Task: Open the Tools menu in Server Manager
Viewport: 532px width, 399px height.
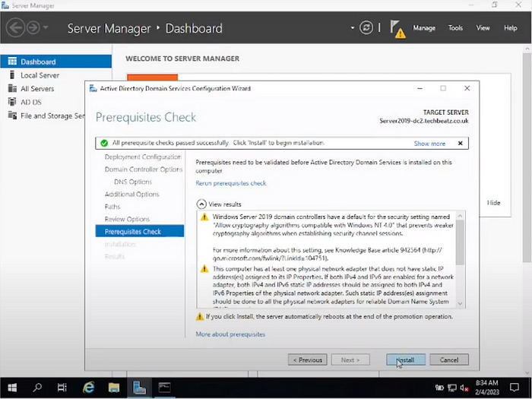Action: 455,28
